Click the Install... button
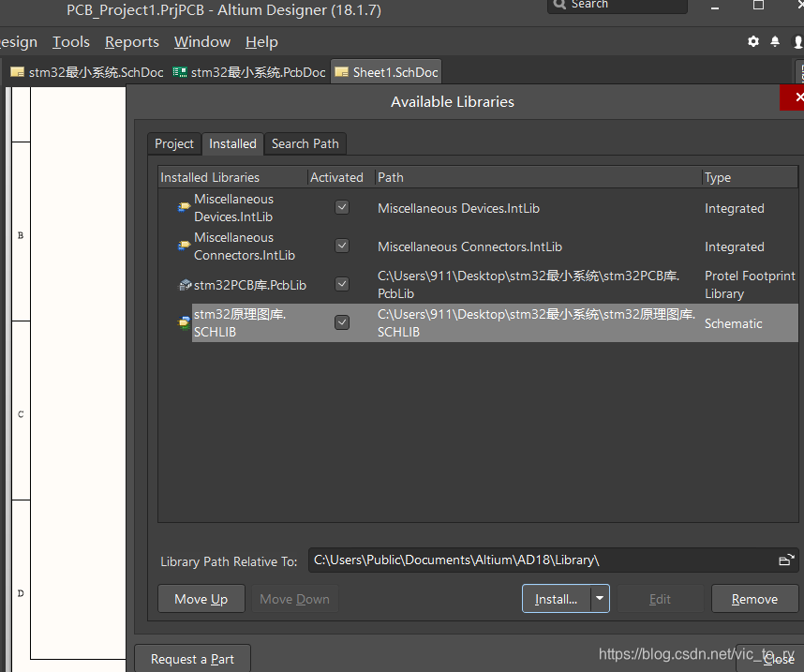 tap(557, 599)
